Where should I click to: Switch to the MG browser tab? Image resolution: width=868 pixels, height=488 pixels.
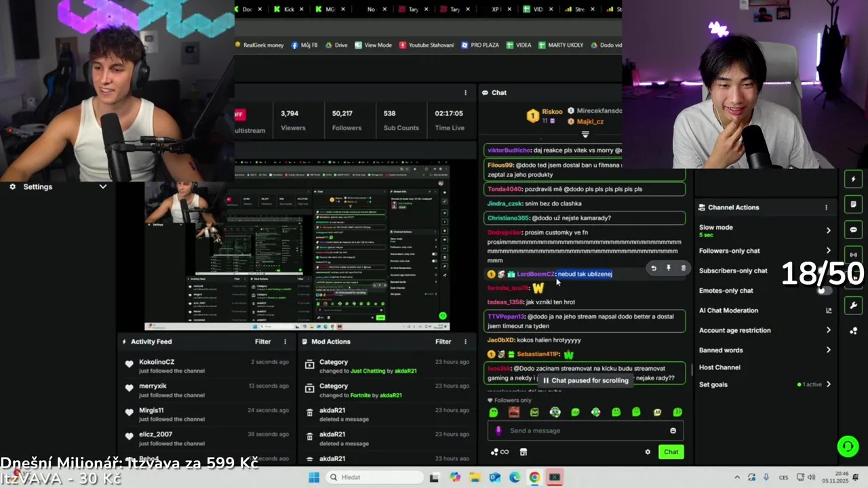pos(331,9)
